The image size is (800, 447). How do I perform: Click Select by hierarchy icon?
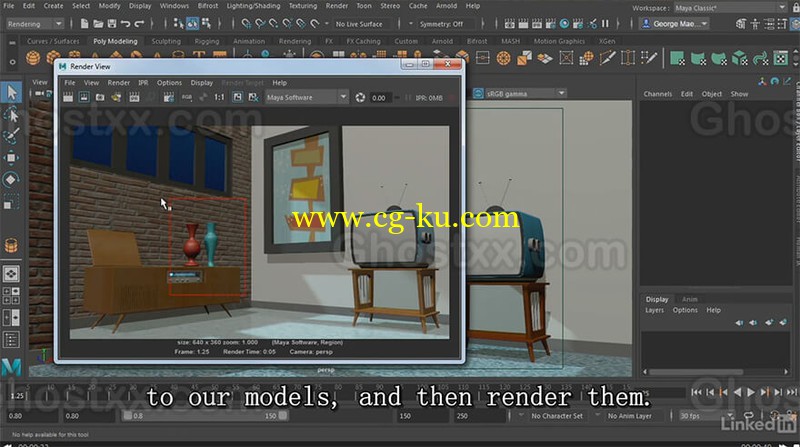click(x=179, y=23)
